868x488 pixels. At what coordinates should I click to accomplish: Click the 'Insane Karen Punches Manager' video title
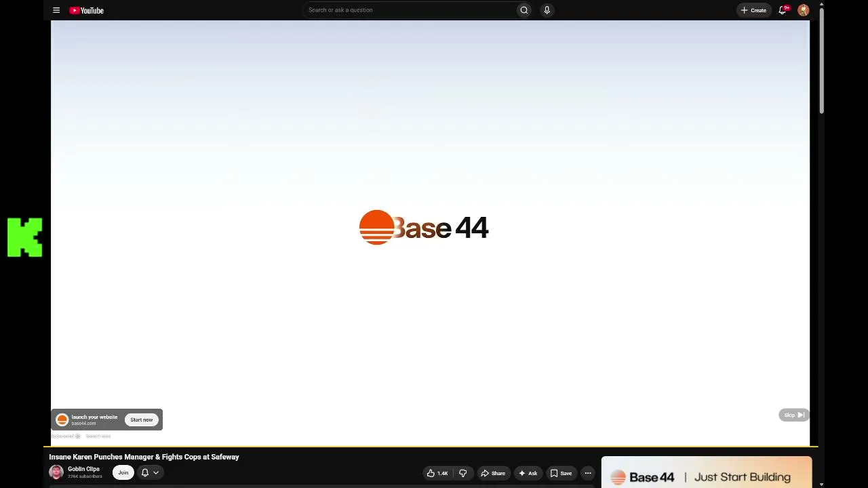pos(144,457)
